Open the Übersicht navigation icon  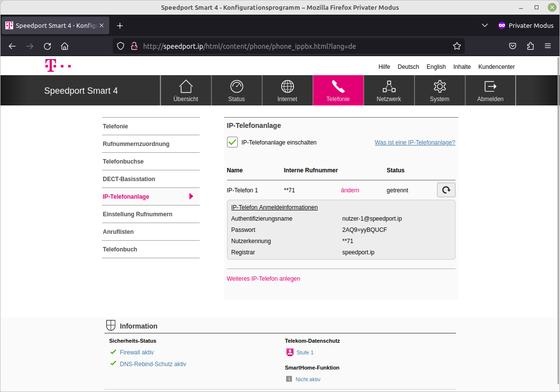(186, 90)
